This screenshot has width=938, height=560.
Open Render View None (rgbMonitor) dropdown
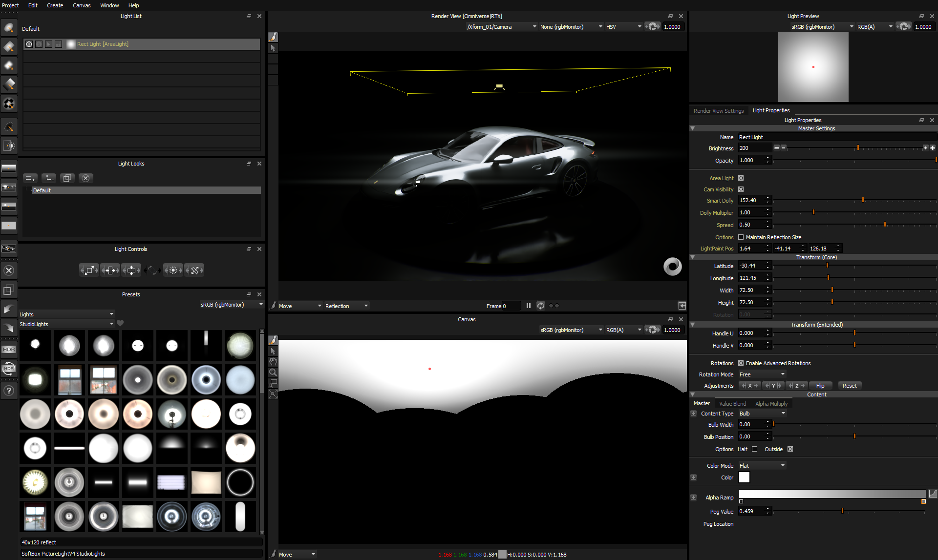coord(571,27)
